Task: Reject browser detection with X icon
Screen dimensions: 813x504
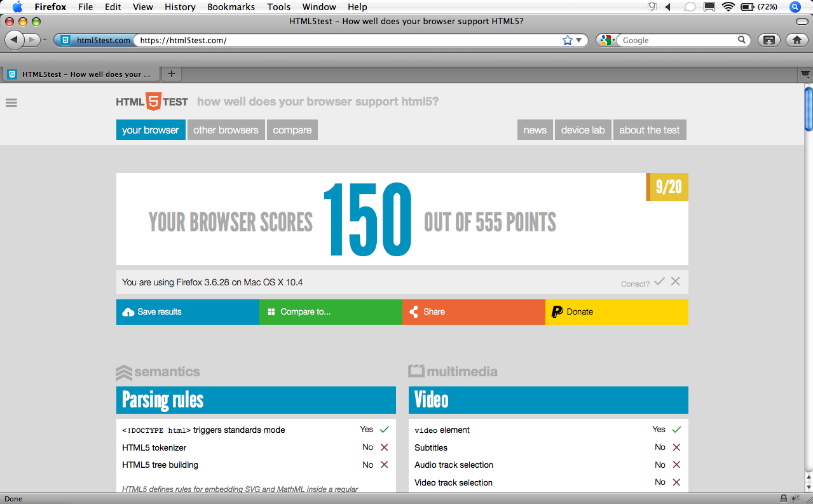Action: [675, 281]
